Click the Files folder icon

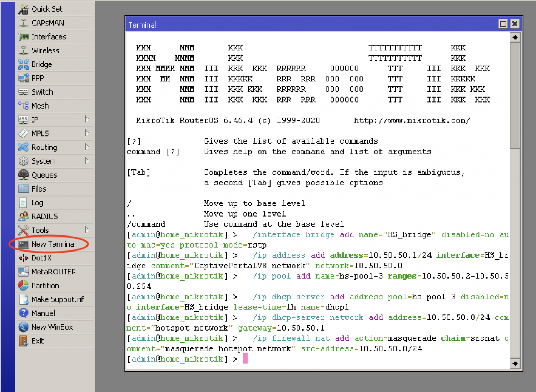click(23, 189)
